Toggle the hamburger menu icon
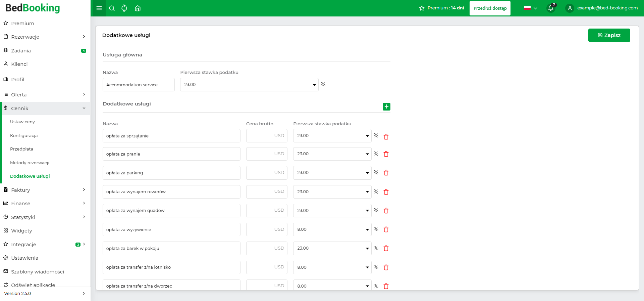 coord(99,8)
